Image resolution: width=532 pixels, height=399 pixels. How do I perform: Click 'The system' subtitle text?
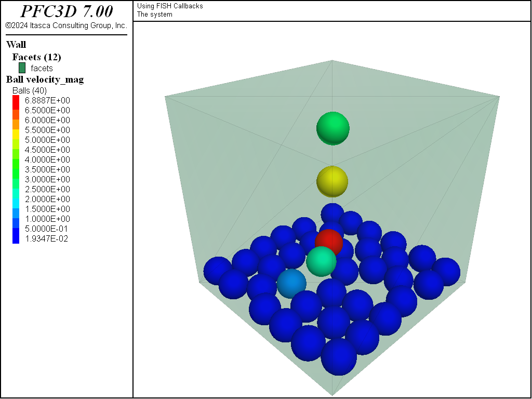pos(155,14)
